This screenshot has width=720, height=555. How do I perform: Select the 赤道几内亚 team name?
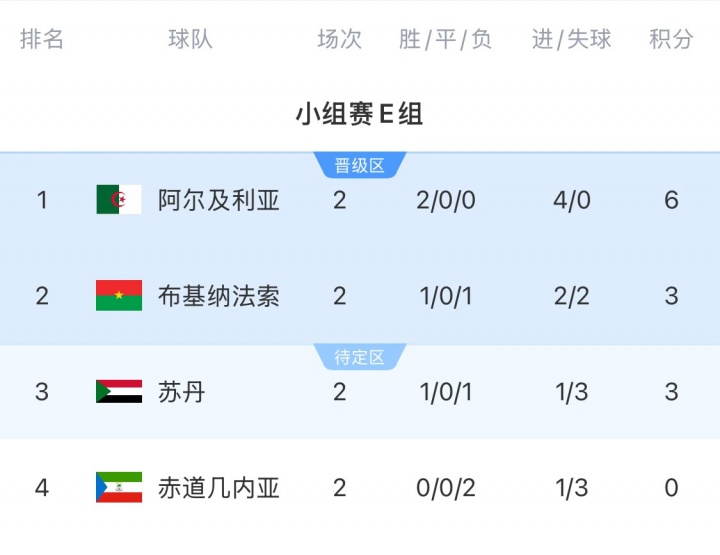tap(218, 488)
